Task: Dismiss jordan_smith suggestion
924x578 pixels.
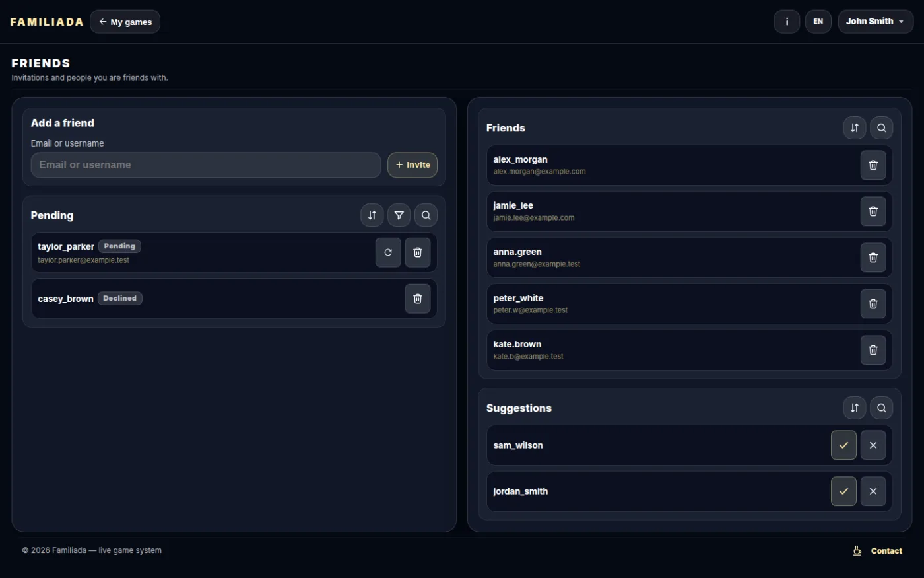Action: (x=873, y=491)
